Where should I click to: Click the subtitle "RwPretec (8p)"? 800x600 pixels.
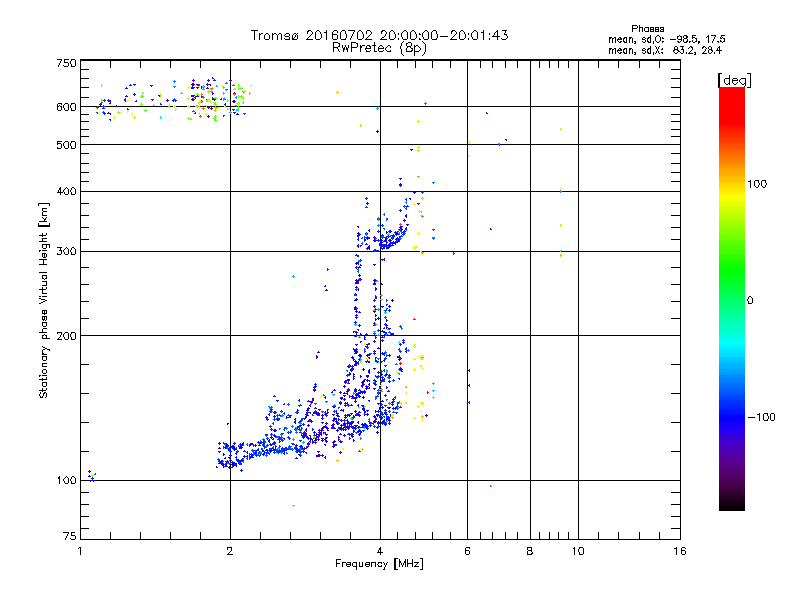coord(379,48)
